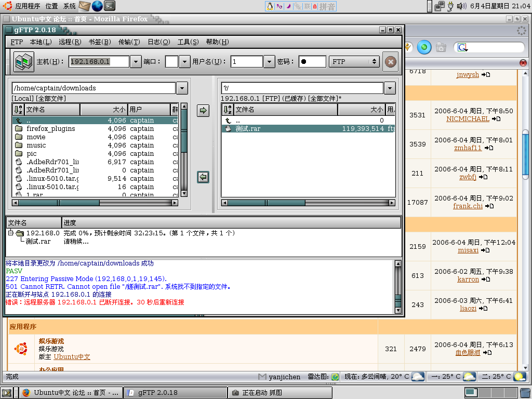This screenshot has height=399, width=532.
Task: Open the FTP protocol selector
Action: click(x=354, y=62)
